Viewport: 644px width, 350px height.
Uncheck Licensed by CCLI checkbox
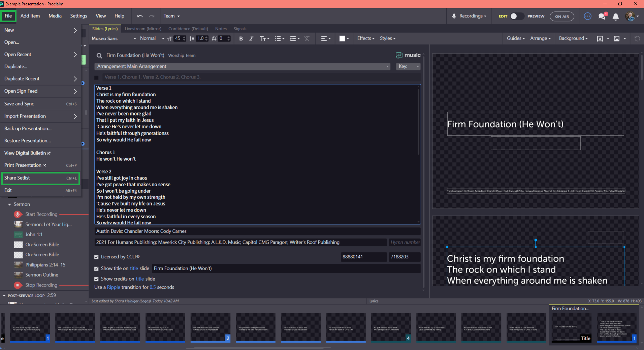(x=96, y=257)
